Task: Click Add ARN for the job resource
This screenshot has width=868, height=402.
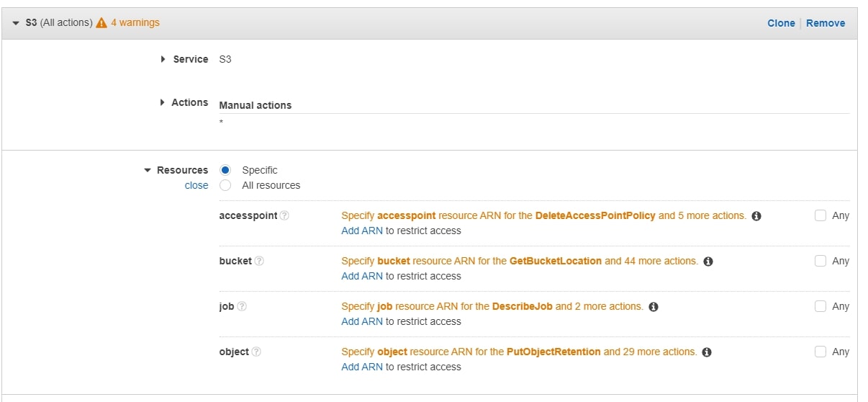Action: pyautogui.click(x=362, y=321)
